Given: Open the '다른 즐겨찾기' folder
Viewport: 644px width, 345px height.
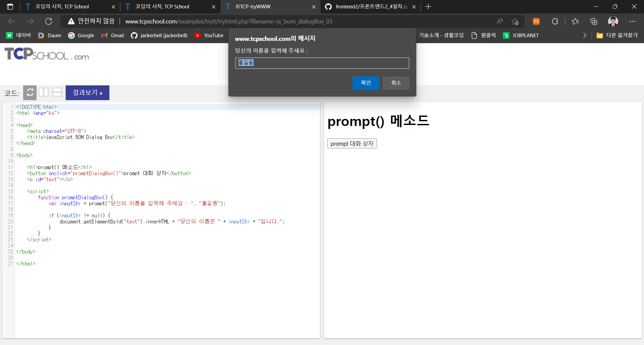Looking at the screenshot, I should 617,36.
